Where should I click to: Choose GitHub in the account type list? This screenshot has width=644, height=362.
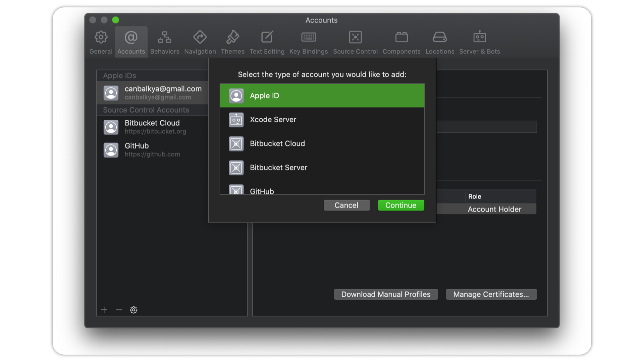click(x=322, y=187)
